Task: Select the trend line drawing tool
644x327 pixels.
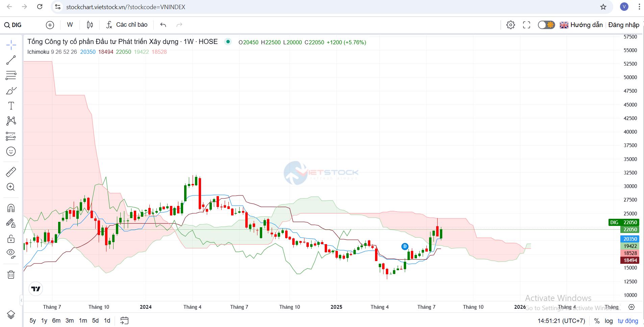Action: [x=11, y=60]
